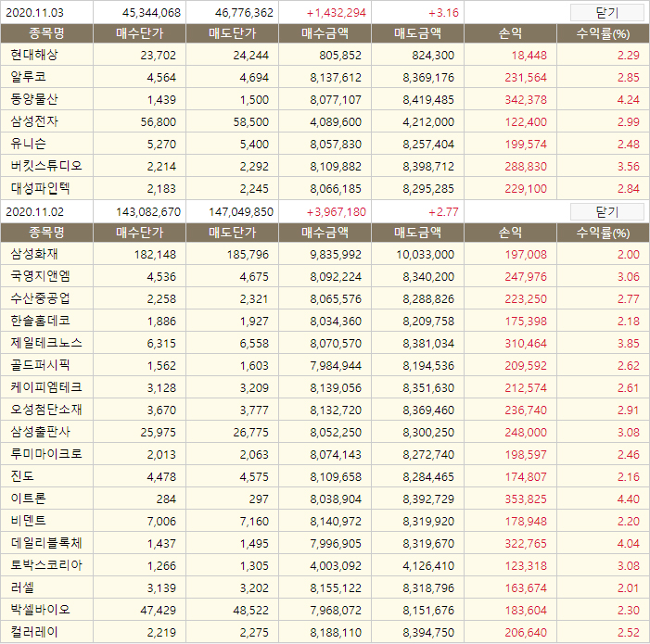Select stock name 토박스코리아
Screen dimensions: 650x644
[46, 566]
